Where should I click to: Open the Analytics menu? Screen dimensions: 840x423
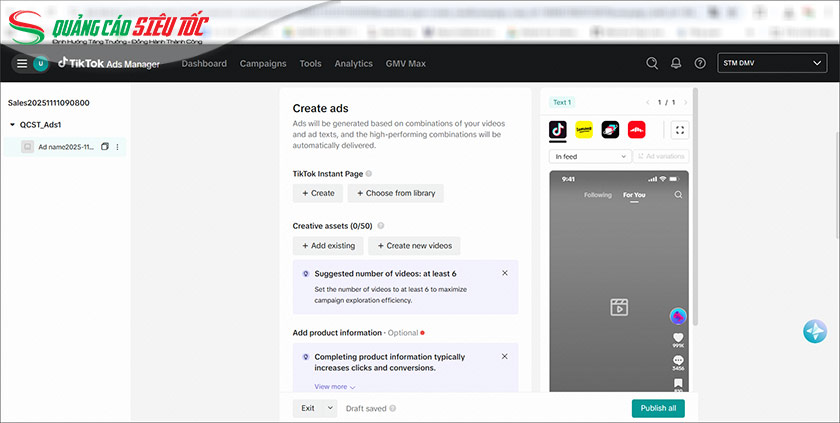point(353,63)
